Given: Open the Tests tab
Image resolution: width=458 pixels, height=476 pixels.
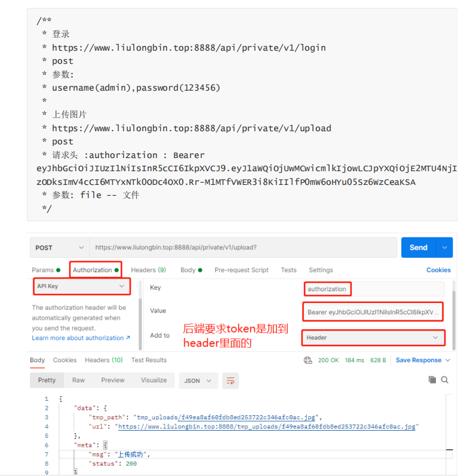Looking at the screenshot, I should point(288,270).
